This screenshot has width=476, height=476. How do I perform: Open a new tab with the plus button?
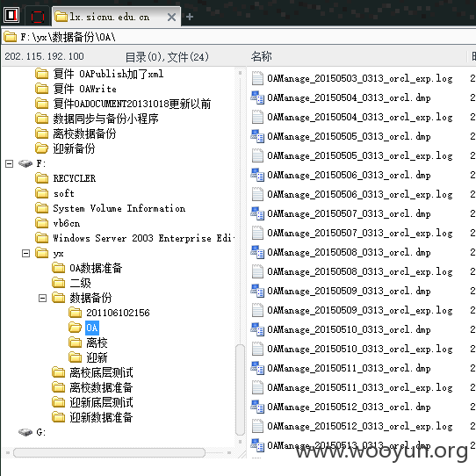(x=190, y=17)
